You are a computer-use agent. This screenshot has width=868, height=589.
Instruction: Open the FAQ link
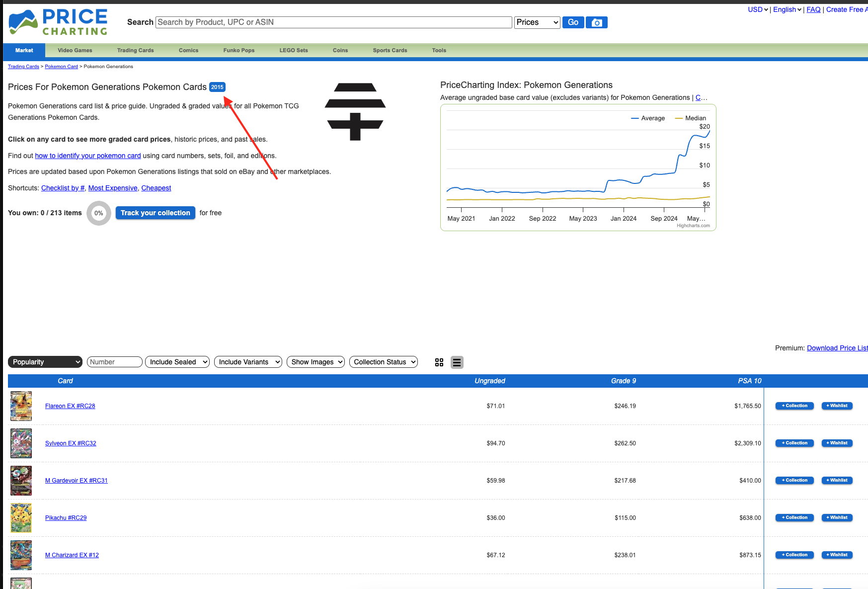tap(813, 9)
